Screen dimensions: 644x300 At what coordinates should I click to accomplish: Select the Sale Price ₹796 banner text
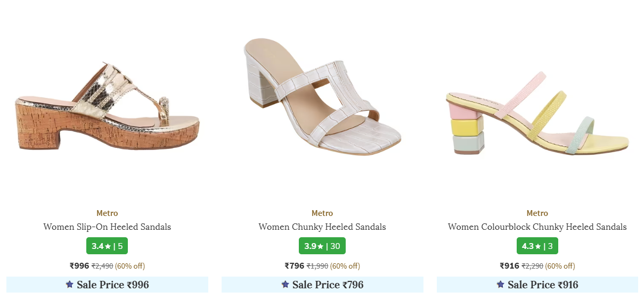coord(328,285)
